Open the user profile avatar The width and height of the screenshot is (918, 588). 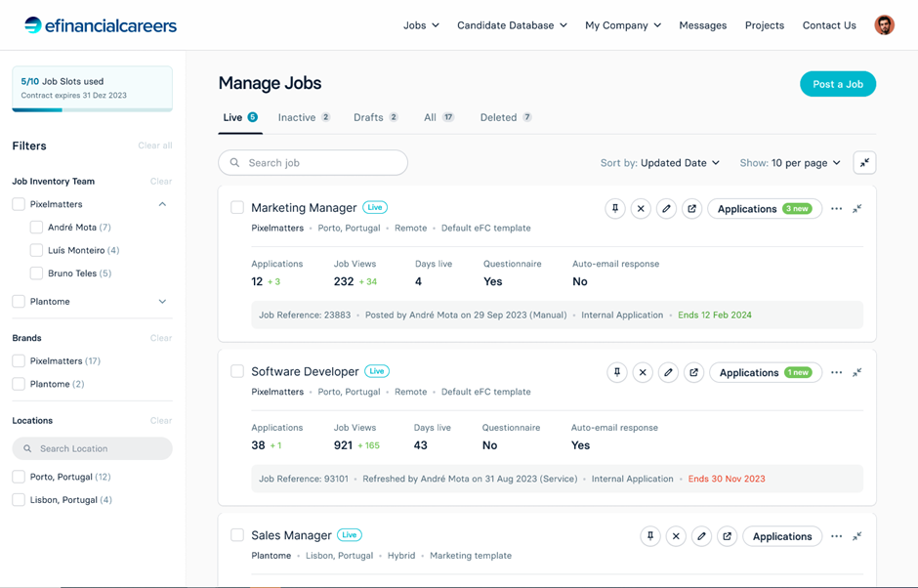point(885,25)
